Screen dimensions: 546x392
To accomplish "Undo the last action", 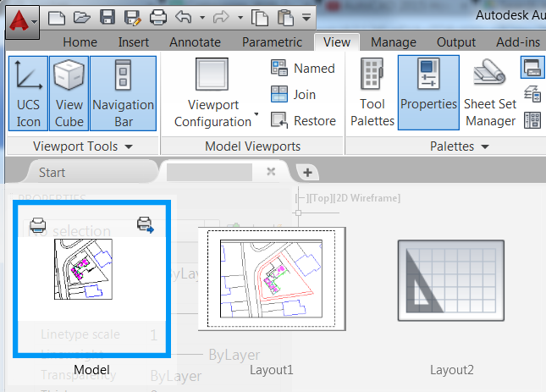I will 184,17.
